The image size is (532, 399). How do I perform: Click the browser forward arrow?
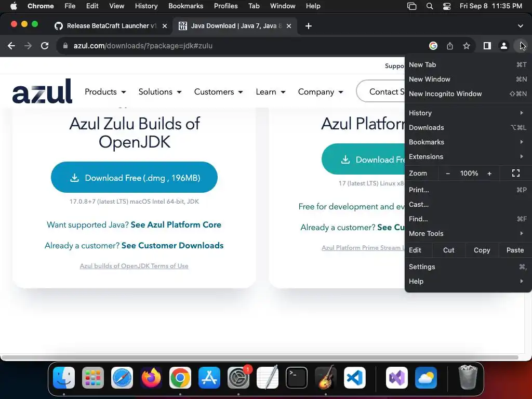pyautogui.click(x=28, y=46)
